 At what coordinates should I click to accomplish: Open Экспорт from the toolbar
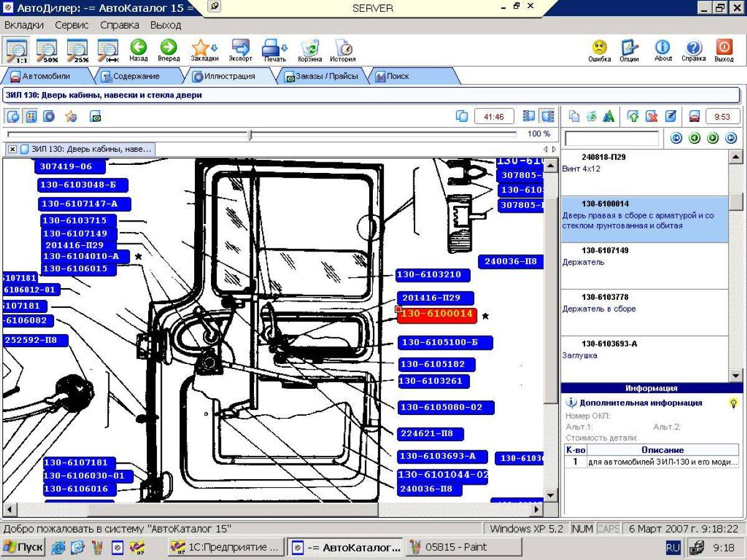pos(240,50)
